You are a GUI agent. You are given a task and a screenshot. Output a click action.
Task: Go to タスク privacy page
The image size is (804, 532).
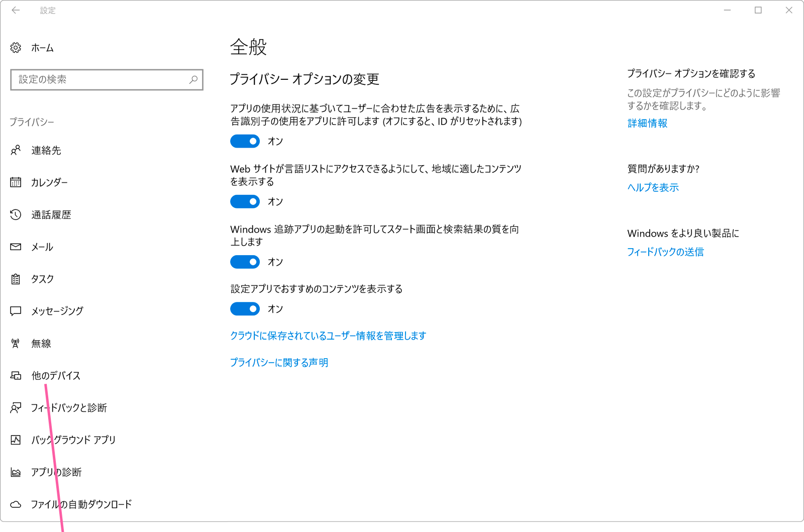pos(42,279)
